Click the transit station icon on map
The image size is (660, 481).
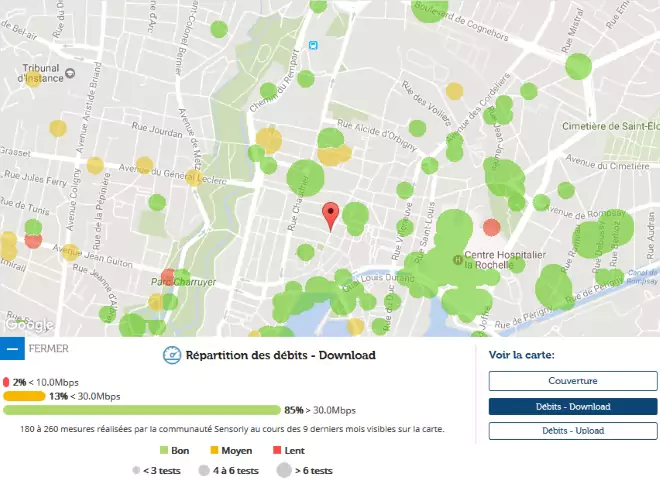pyautogui.click(x=314, y=44)
